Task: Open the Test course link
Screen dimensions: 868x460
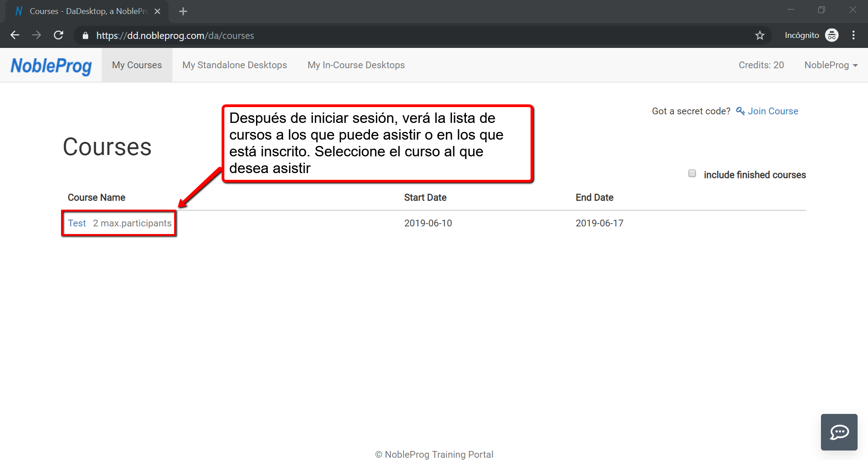Action: click(x=77, y=223)
